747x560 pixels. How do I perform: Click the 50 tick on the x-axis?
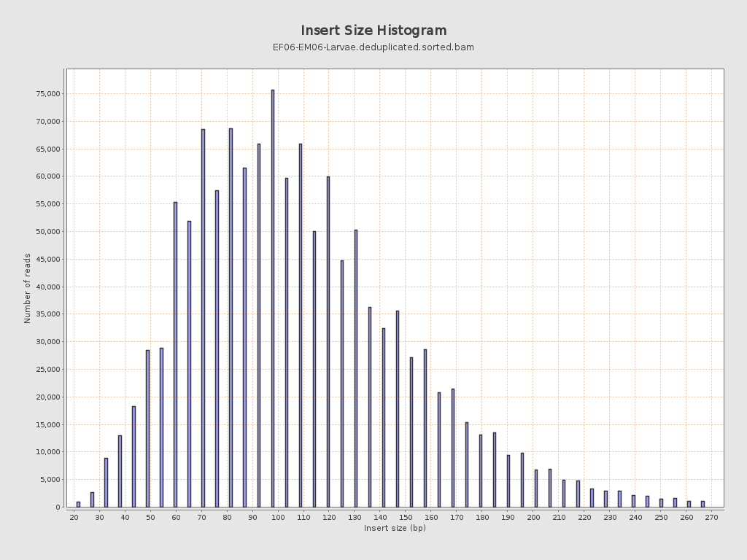(150, 518)
